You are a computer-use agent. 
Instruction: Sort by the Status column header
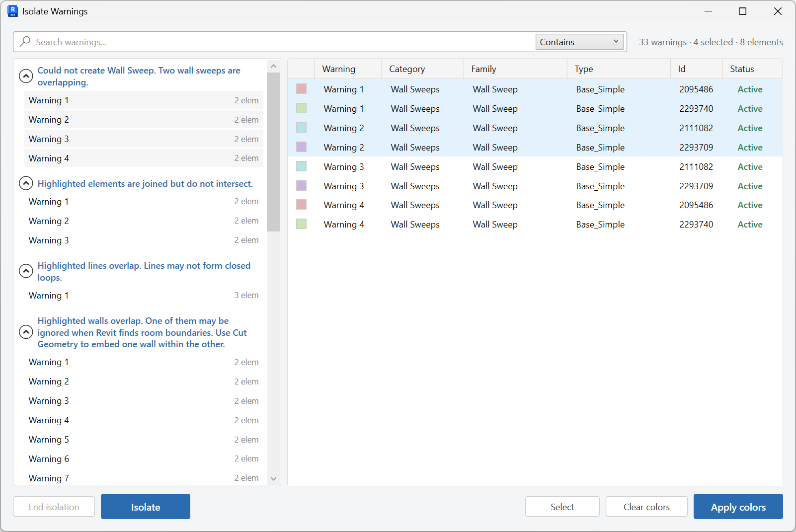point(752,69)
